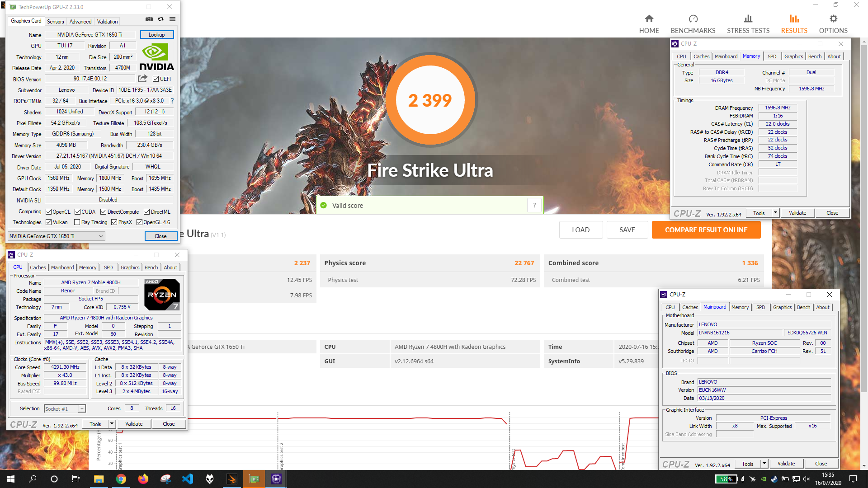Image resolution: width=868 pixels, height=488 pixels.
Task: Click the GPU-Z refresh icon
Action: tap(160, 19)
